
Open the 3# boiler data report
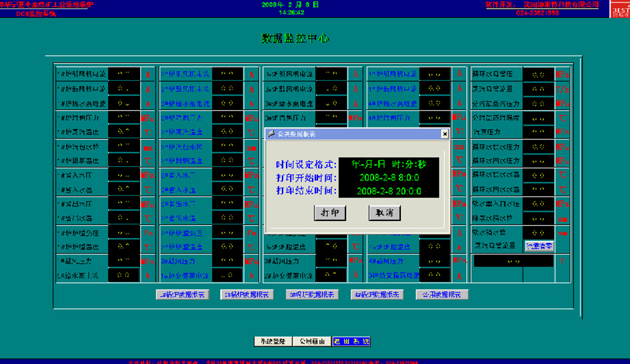[312, 295]
